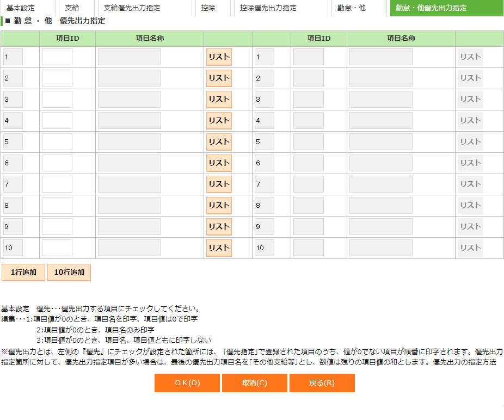Focus the left 項目ID field in row 4
This screenshot has width=504, height=420.
57,121
